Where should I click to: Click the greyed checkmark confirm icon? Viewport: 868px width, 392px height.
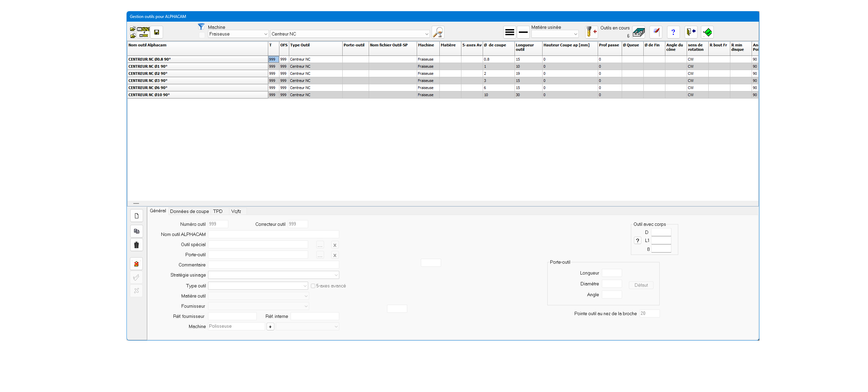pos(137,277)
